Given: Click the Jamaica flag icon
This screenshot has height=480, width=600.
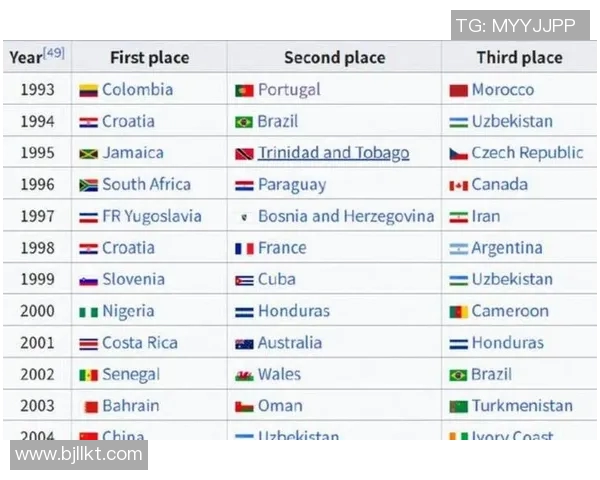Looking at the screenshot, I should (88, 154).
